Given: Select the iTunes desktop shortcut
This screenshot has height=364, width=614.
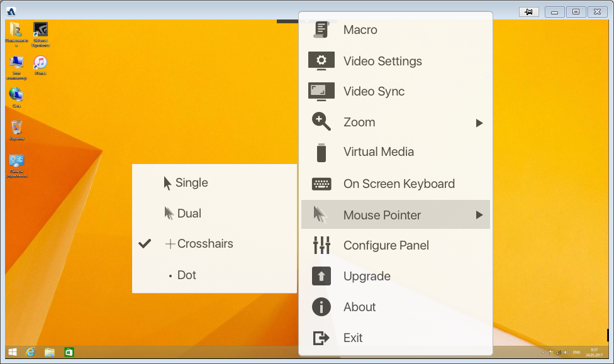Looking at the screenshot, I should pyautogui.click(x=40, y=65).
